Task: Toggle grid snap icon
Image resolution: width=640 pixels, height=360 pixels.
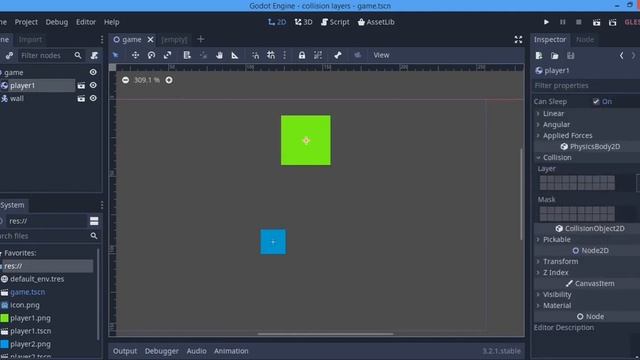Action: click(x=271, y=55)
